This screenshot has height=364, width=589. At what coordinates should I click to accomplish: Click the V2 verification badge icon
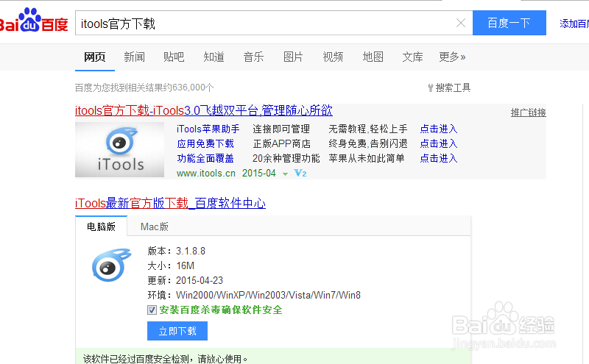click(300, 173)
